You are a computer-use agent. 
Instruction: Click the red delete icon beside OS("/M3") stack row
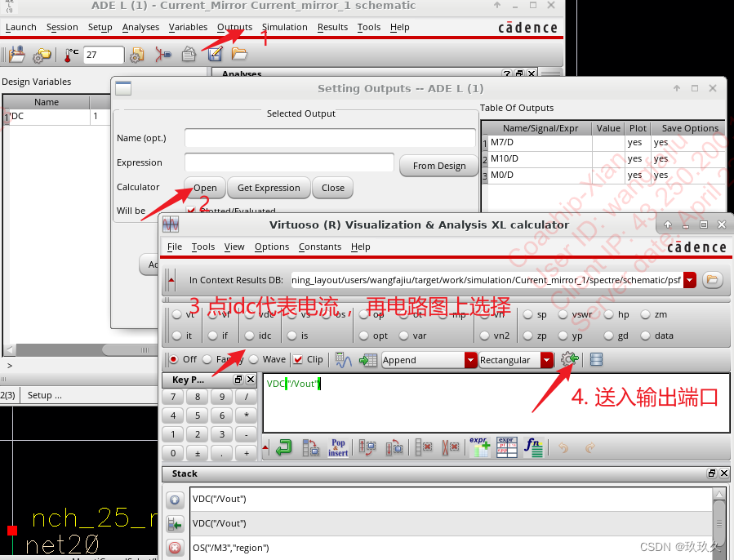[x=175, y=548]
